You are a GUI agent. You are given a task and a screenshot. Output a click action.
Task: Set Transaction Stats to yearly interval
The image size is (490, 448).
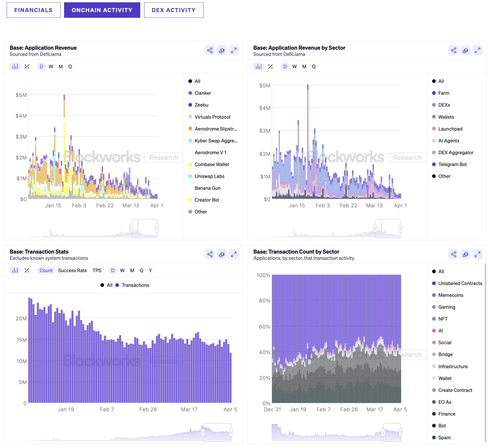coord(150,270)
